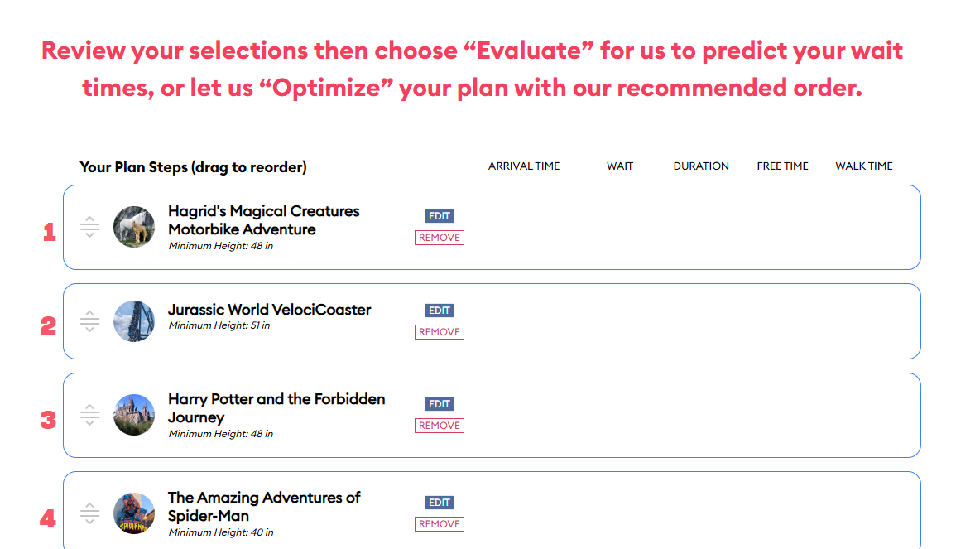Viewport: 980px width, 549px height.
Task: Select the Jurassic World VelociCoaster title
Action: [269, 310]
